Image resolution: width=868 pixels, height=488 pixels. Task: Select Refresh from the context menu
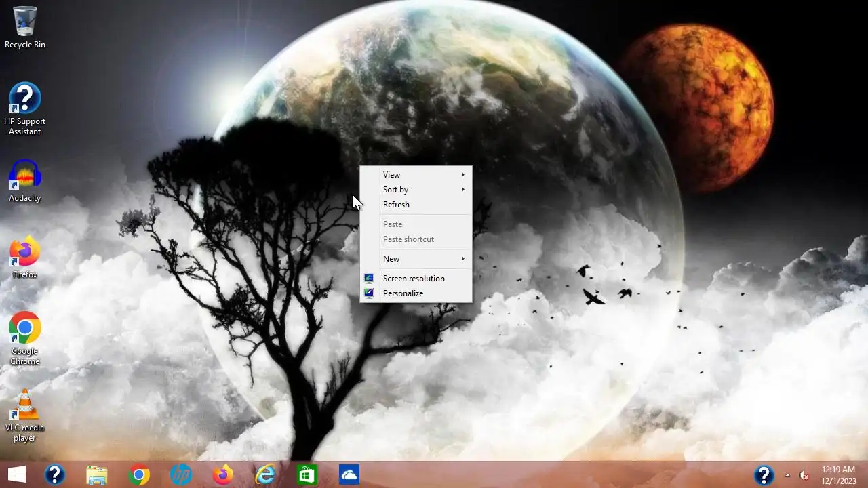416,205
